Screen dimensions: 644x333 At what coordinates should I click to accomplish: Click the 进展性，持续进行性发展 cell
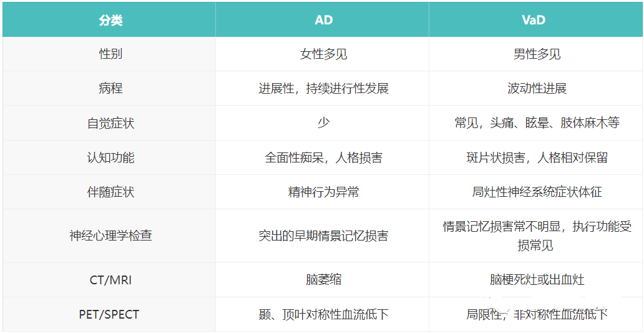323,88
